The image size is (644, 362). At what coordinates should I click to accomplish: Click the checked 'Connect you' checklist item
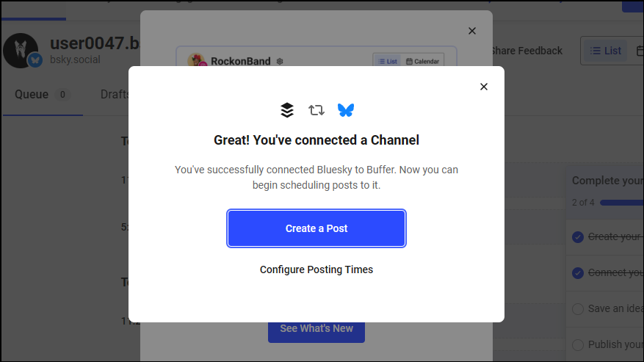click(x=607, y=273)
